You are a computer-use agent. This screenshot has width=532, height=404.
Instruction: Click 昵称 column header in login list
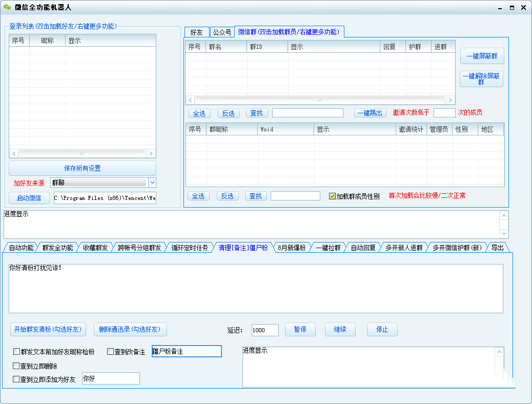pyautogui.click(x=48, y=41)
